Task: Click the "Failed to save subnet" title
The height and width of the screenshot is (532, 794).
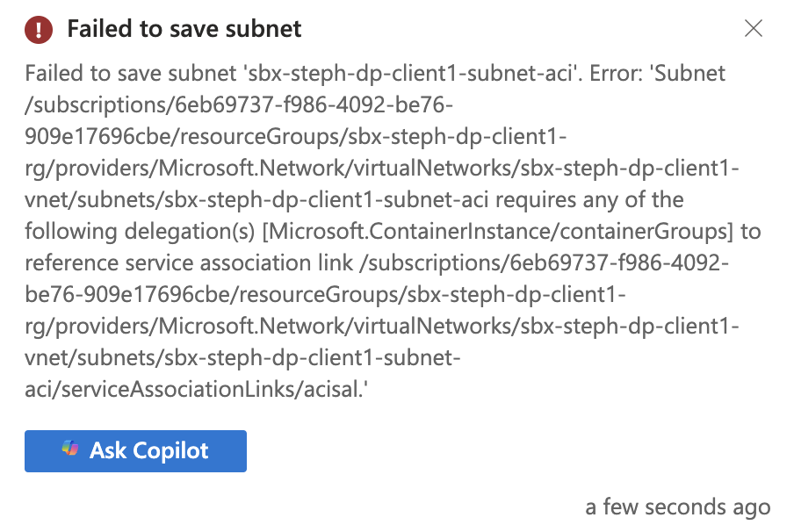Action: 184,29
